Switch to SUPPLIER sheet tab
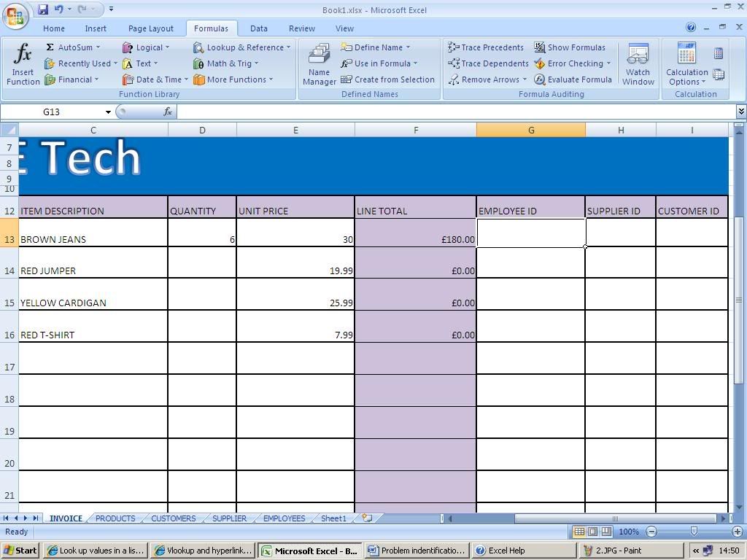The image size is (747, 560). point(229,518)
